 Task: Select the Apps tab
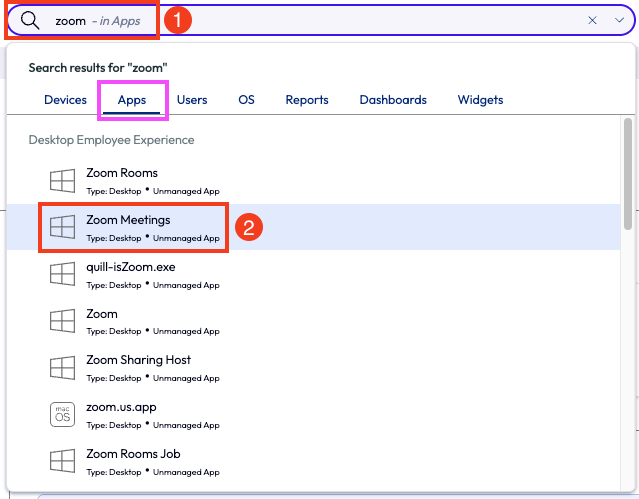click(x=132, y=100)
